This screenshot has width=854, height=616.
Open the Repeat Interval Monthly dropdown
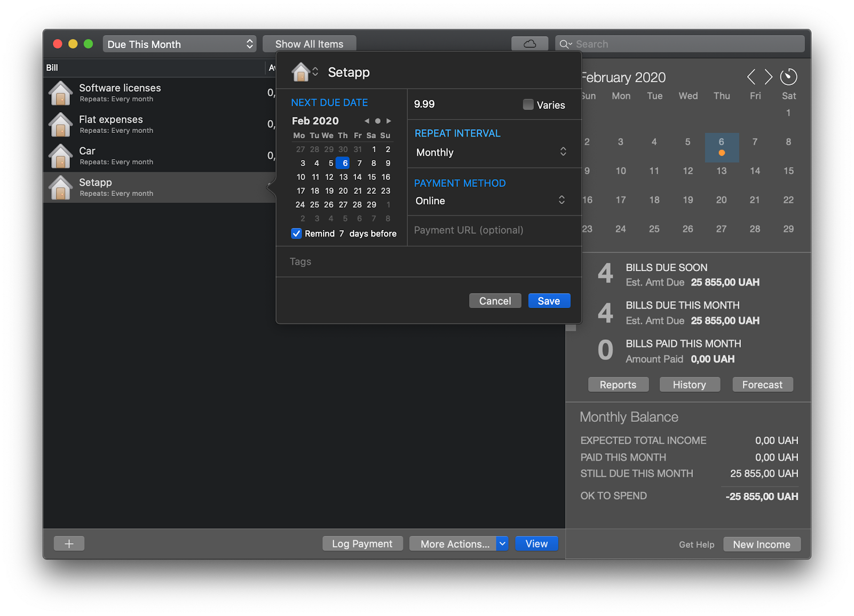point(491,152)
